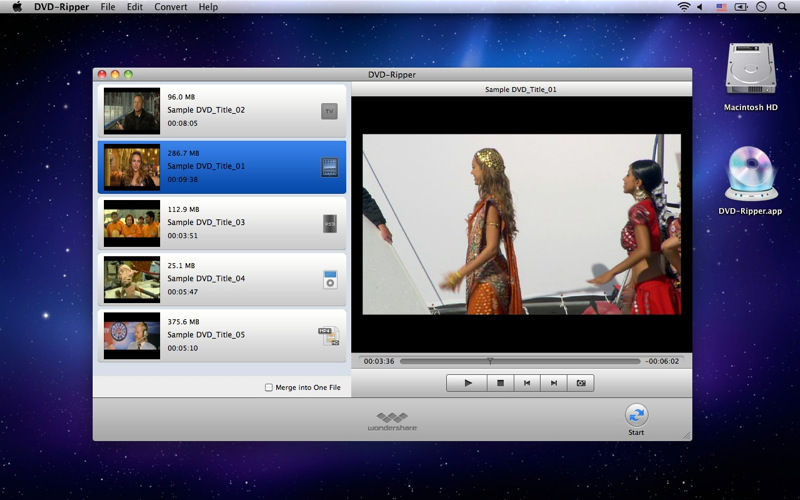800x500 pixels.
Task: Open iPod format icon for Title_04
Action: [x=330, y=280]
